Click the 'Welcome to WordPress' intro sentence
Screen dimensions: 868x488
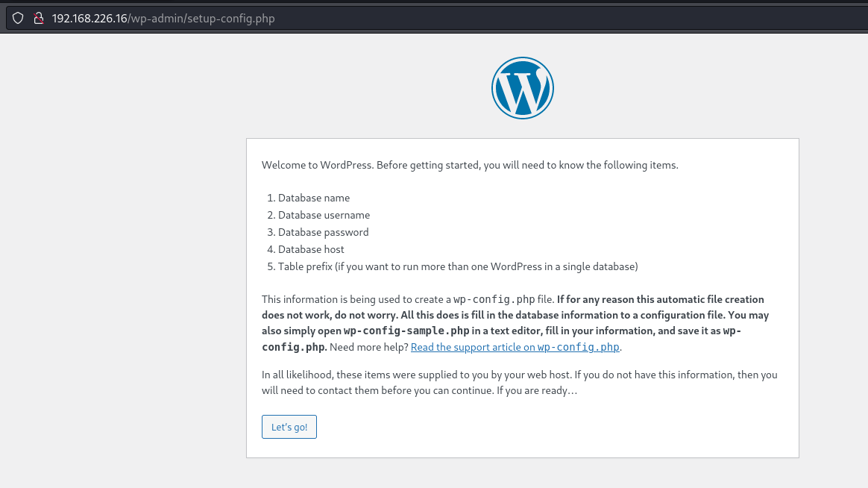[x=470, y=165]
